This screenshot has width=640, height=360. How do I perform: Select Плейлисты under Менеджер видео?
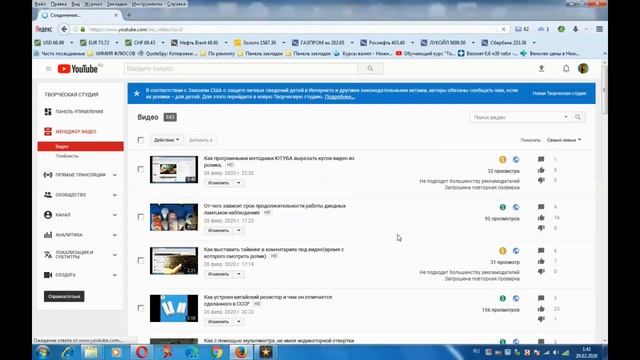click(67, 156)
